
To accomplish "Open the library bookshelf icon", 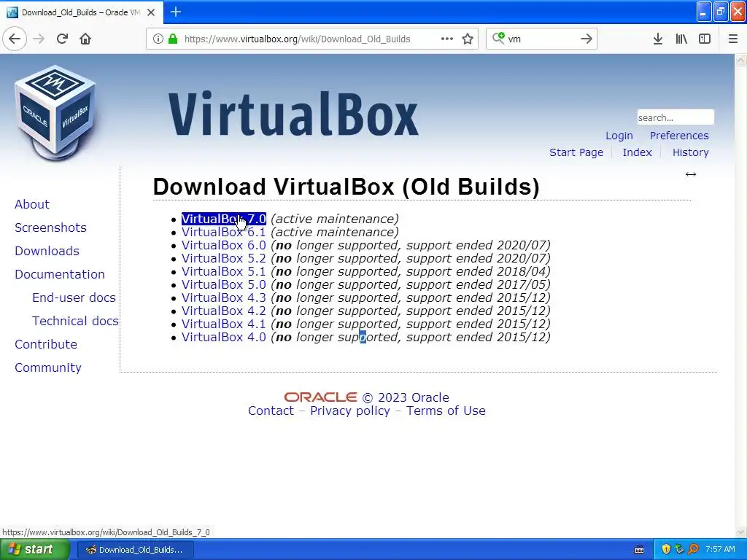I will (x=681, y=39).
